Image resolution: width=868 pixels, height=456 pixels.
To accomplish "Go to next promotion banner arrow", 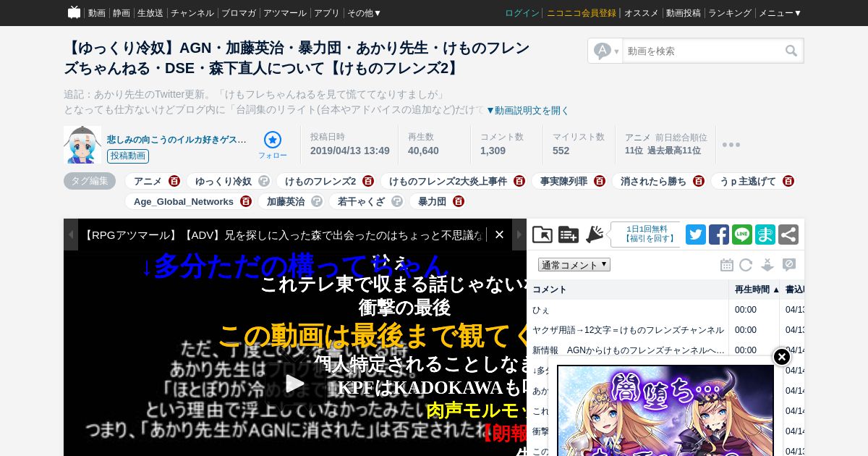I will [519, 235].
